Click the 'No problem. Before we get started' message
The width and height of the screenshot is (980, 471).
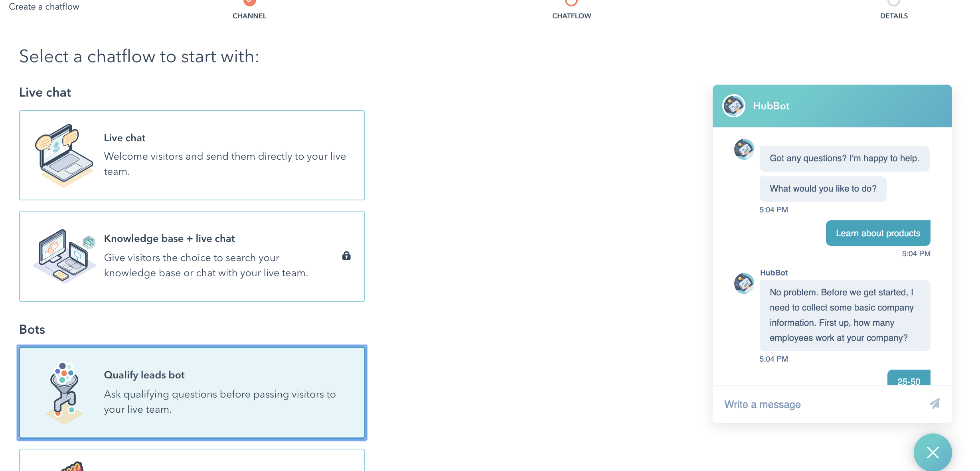845,315
